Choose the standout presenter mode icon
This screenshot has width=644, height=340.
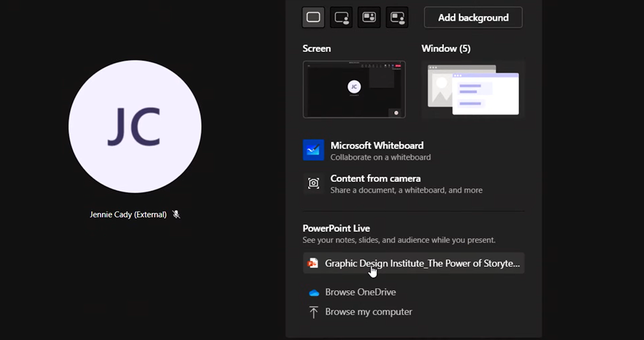click(x=341, y=17)
